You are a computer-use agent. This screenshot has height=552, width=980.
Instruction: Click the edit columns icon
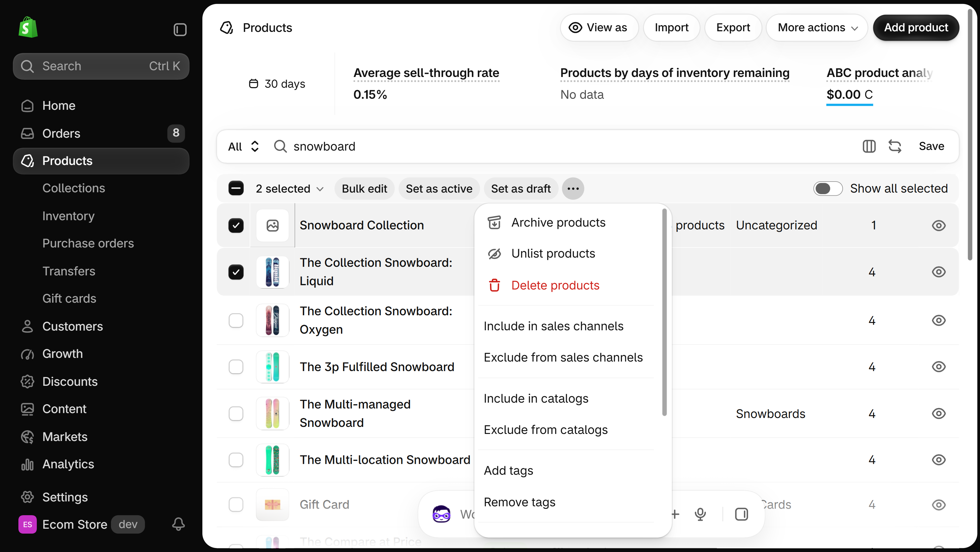pyautogui.click(x=869, y=146)
